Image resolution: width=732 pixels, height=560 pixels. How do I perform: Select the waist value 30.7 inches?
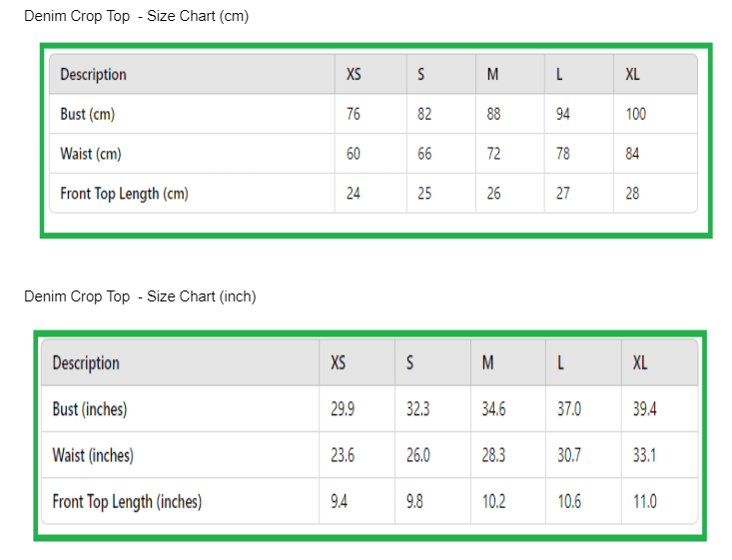pyautogui.click(x=569, y=455)
